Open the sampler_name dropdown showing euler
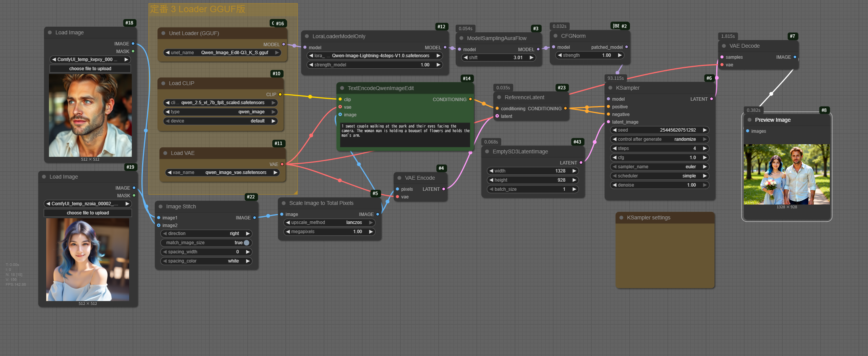The width and height of the screenshot is (868, 356). [659, 167]
